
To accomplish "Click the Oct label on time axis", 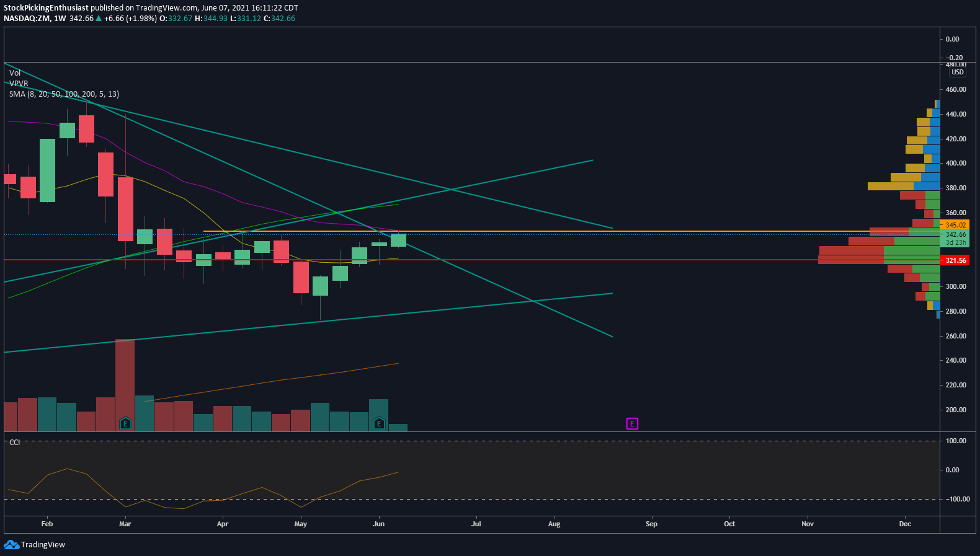I will pyautogui.click(x=729, y=524).
